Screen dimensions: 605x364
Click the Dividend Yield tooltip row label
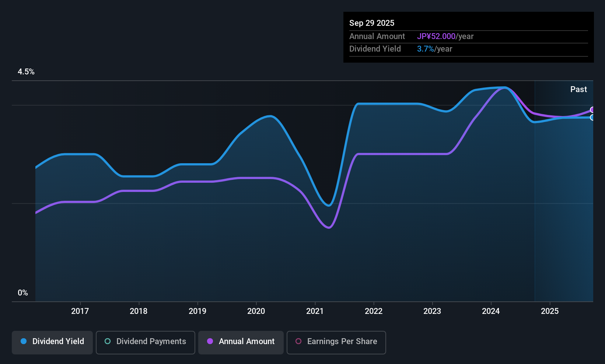point(375,49)
